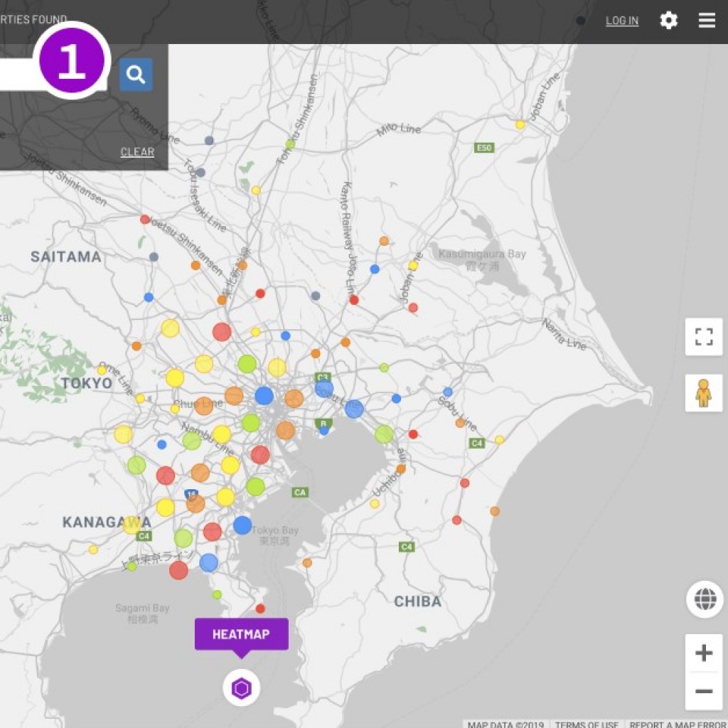The image size is (728, 728).
Task: Click the search magnifier icon
Action: point(135,75)
